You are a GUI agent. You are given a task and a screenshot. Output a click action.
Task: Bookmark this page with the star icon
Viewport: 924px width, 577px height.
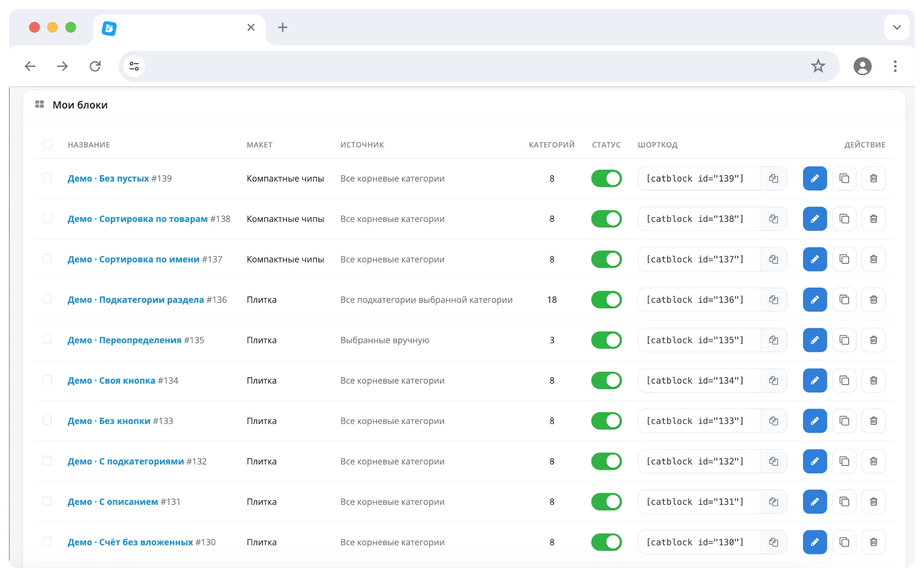click(818, 66)
